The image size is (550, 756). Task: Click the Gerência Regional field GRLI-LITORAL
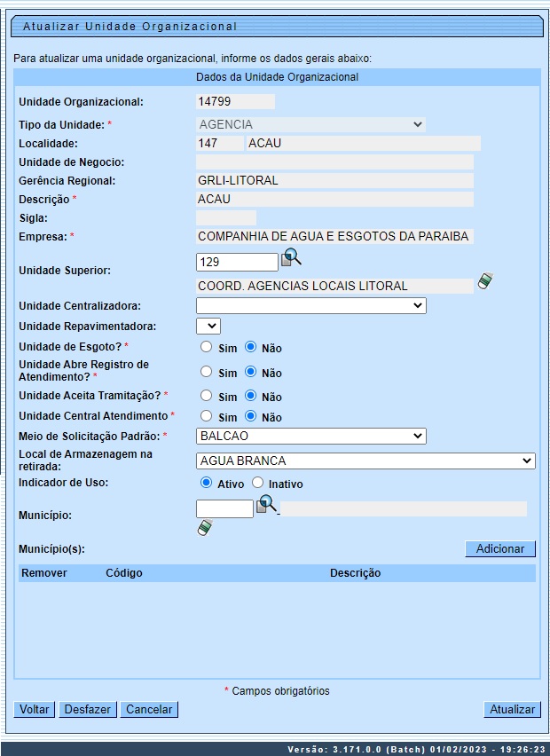[x=334, y=180]
